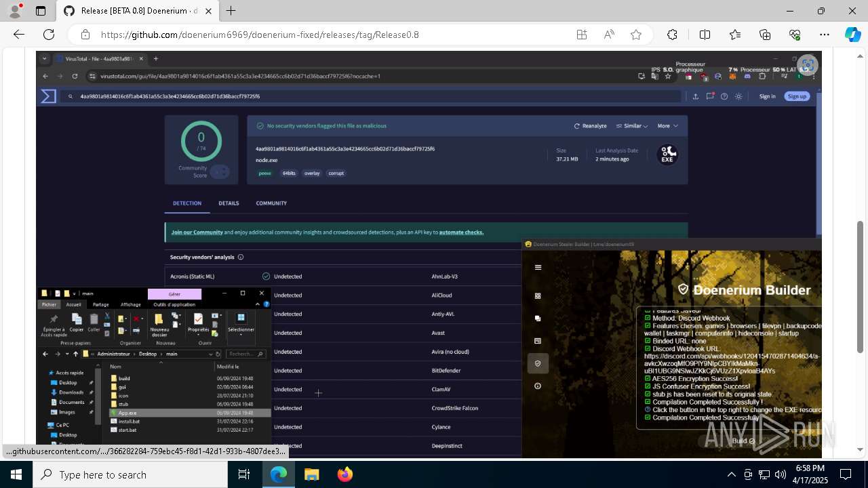This screenshot has width=868, height=488.
Task: Close the Doenerium release tab
Action: 207,11
